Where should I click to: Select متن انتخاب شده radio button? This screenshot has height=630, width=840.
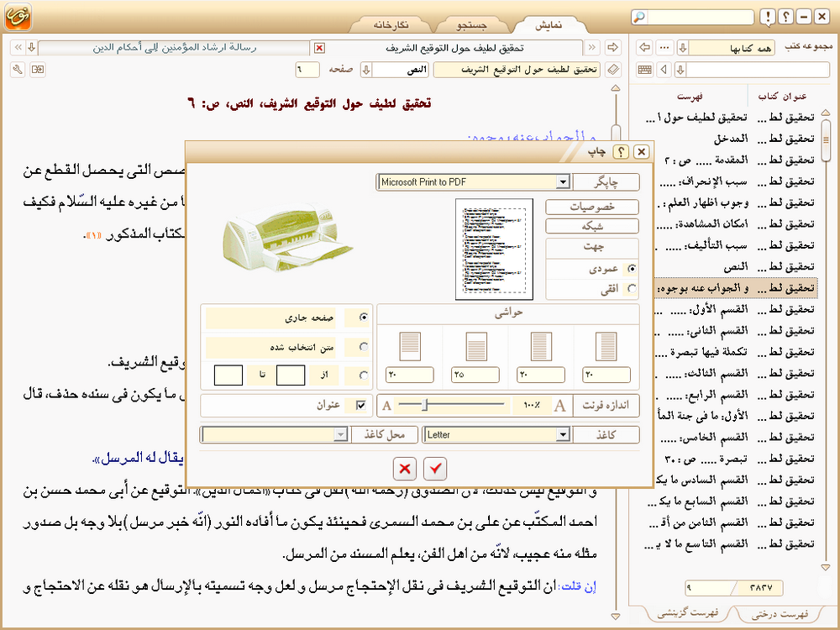tap(364, 347)
